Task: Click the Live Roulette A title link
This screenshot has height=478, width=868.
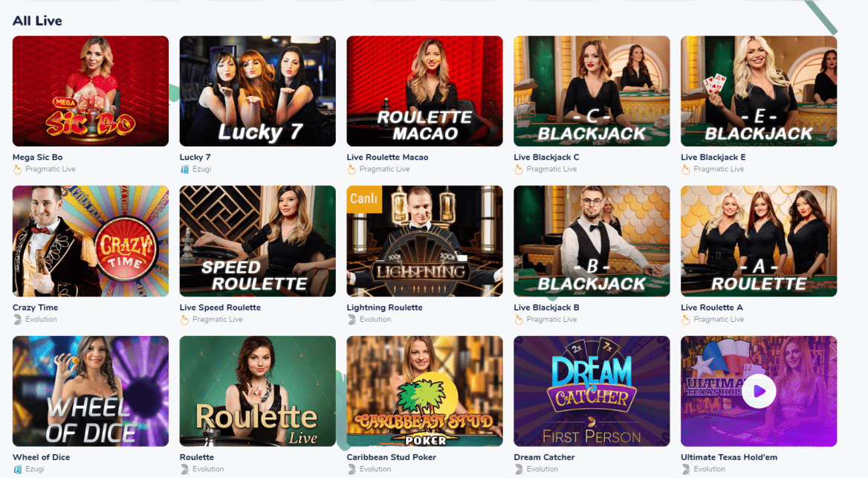Action: pyautogui.click(x=712, y=308)
